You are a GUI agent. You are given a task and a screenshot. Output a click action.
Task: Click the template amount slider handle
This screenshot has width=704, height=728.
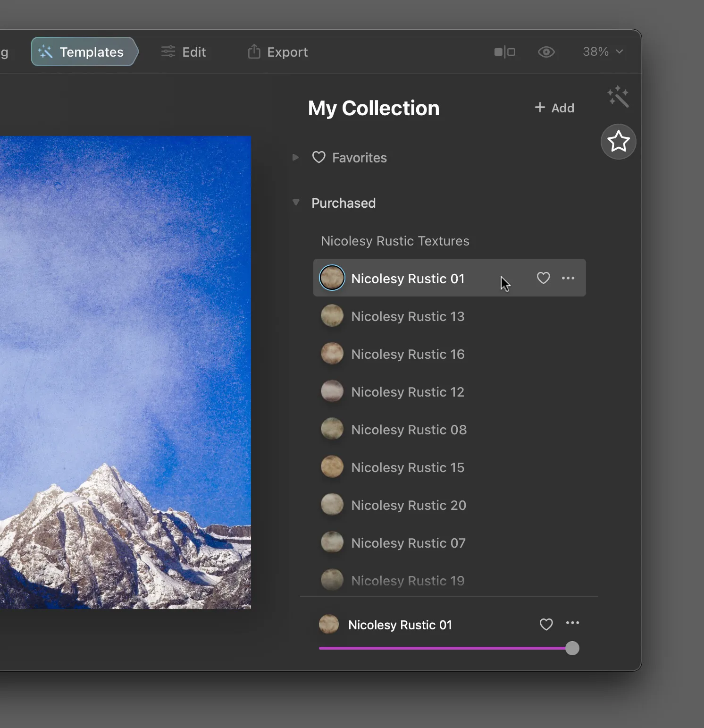(572, 648)
